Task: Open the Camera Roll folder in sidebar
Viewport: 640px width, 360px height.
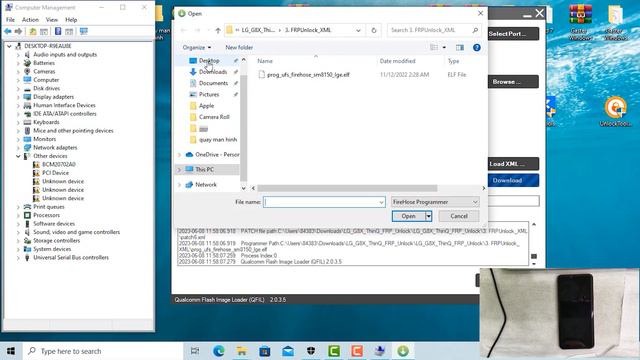Action: pyautogui.click(x=214, y=117)
